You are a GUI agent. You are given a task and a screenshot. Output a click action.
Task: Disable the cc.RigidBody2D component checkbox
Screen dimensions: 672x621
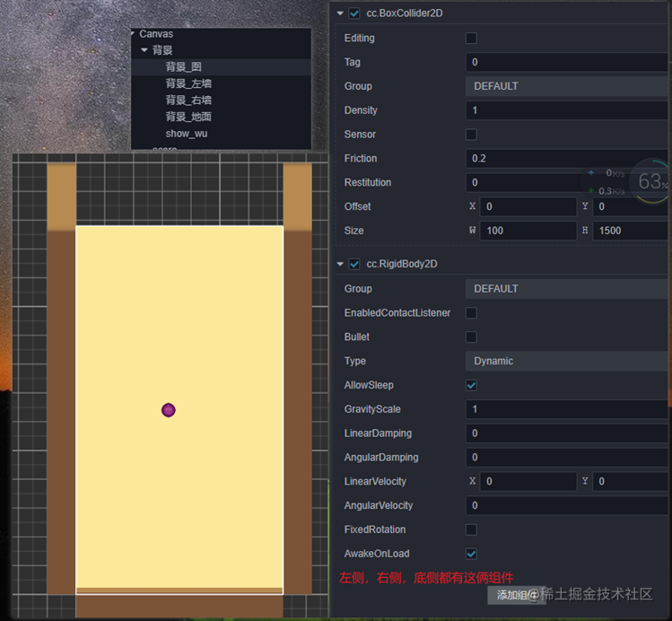pyautogui.click(x=354, y=264)
